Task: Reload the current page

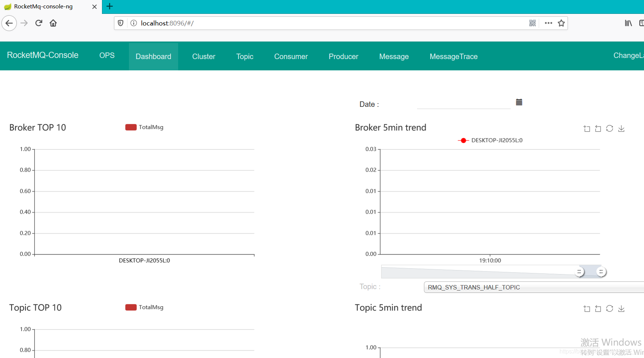Action: (39, 23)
